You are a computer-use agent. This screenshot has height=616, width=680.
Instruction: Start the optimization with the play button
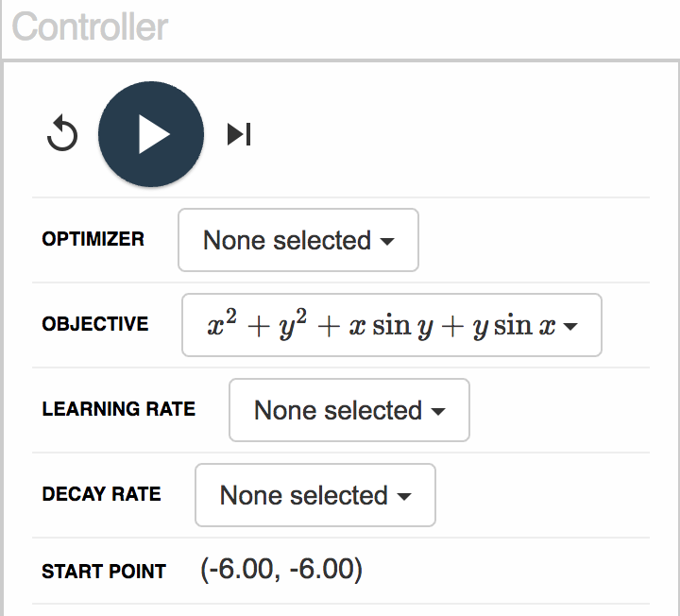tap(151, 134)
